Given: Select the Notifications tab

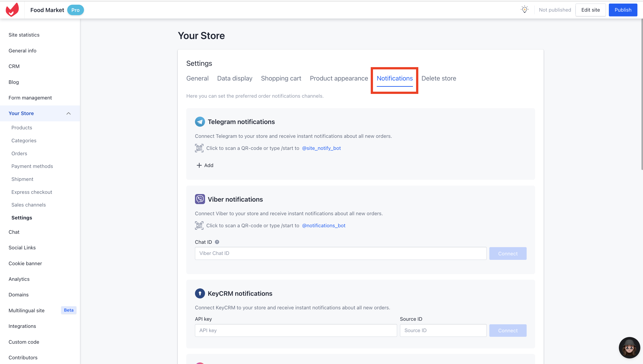Looking at the screenshot, I should (394, 78).
